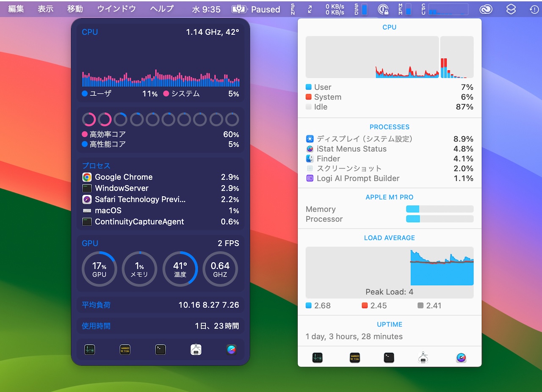The width and height of the screenshot is (542, 392).
Task: Open the ウインドウ menu
Action: [x=116, y=9]
